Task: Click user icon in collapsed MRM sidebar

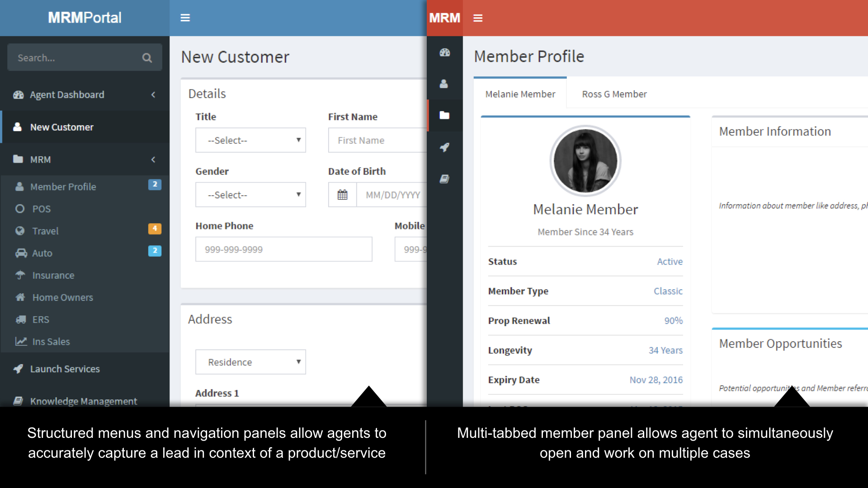Action: pos(444,84)
